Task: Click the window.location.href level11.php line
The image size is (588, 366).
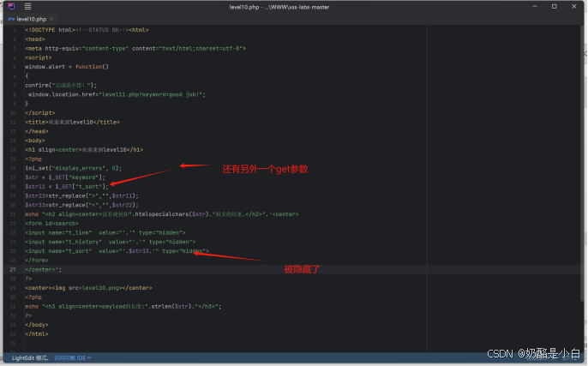Action: pyautogui.click(x=117, y=94)
